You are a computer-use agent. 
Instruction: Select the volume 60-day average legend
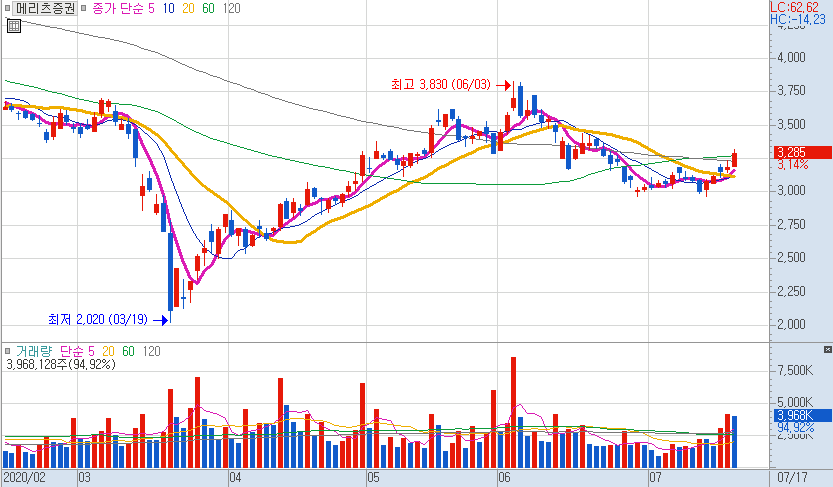pyautogui.click(x=129, y=351)
